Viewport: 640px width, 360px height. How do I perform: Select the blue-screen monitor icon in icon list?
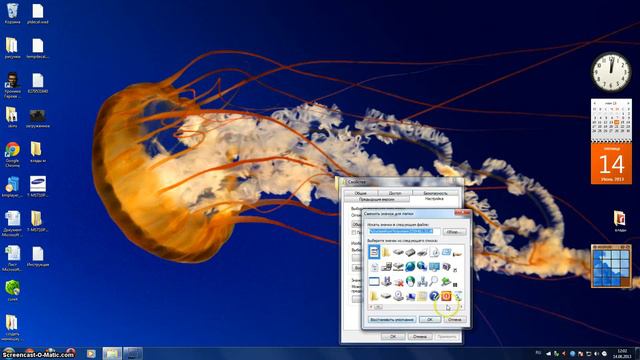[x=434, y=267]
